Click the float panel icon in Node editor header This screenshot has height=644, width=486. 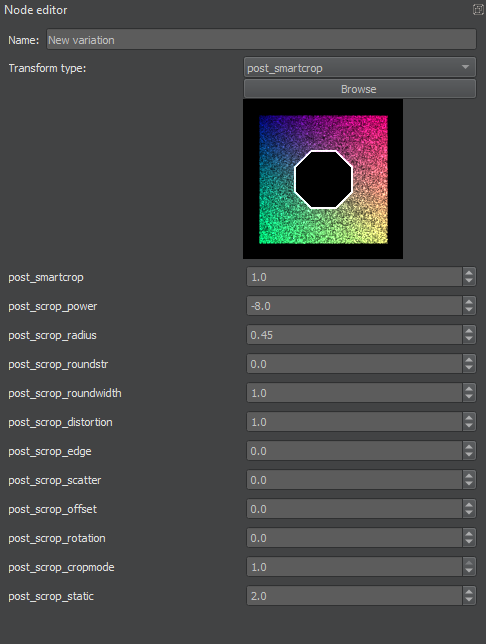478,9
